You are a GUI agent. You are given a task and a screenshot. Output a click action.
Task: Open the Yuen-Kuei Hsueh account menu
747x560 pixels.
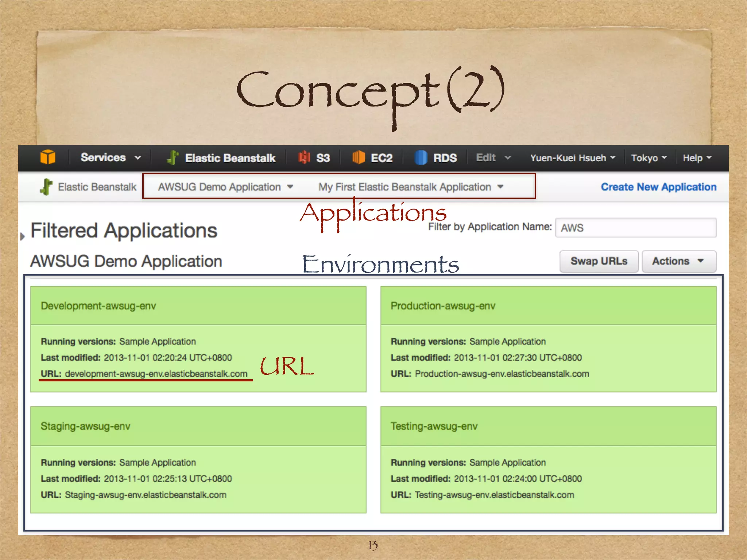pos(573,158)
